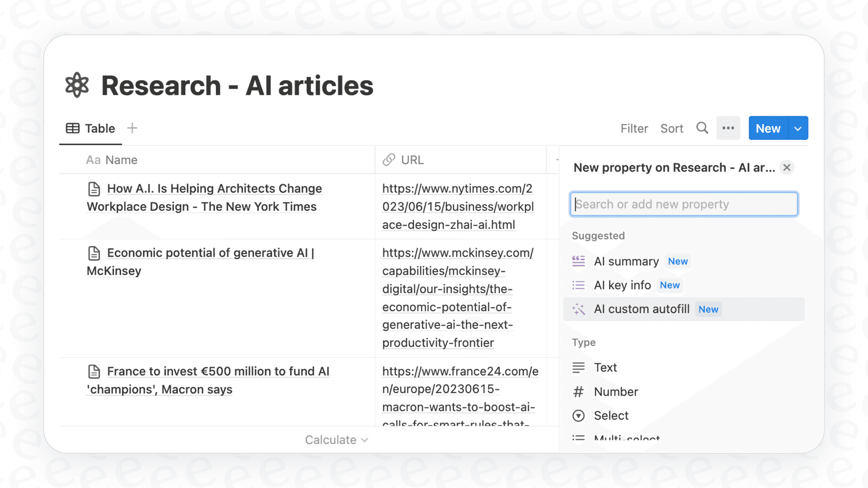The height and width of the screenshot is (488, 868).
Task: Select the AI key info property icon
Action: [x=579, y=285]
